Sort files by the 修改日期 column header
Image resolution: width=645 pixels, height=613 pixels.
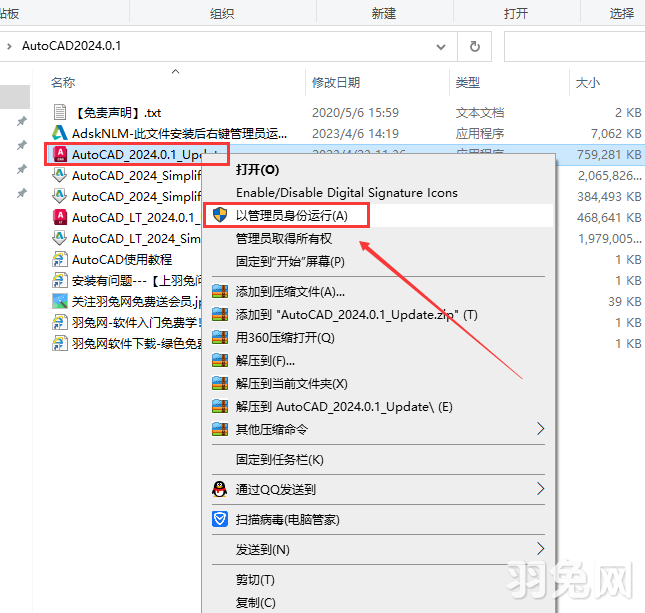[x=336, y=82]
